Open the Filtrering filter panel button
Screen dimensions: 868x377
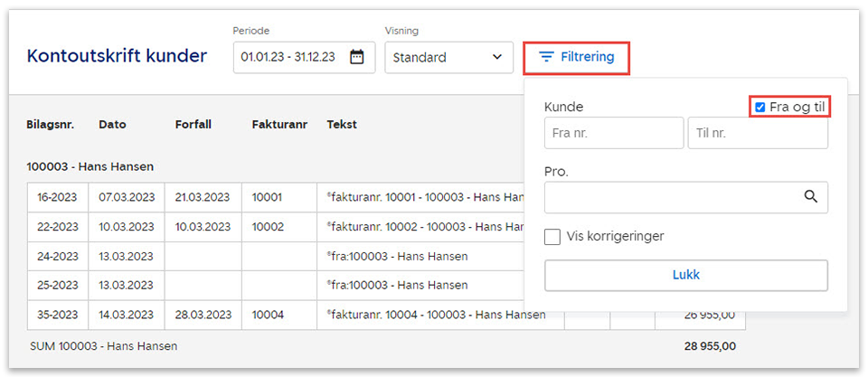click(x=577, y=57)
